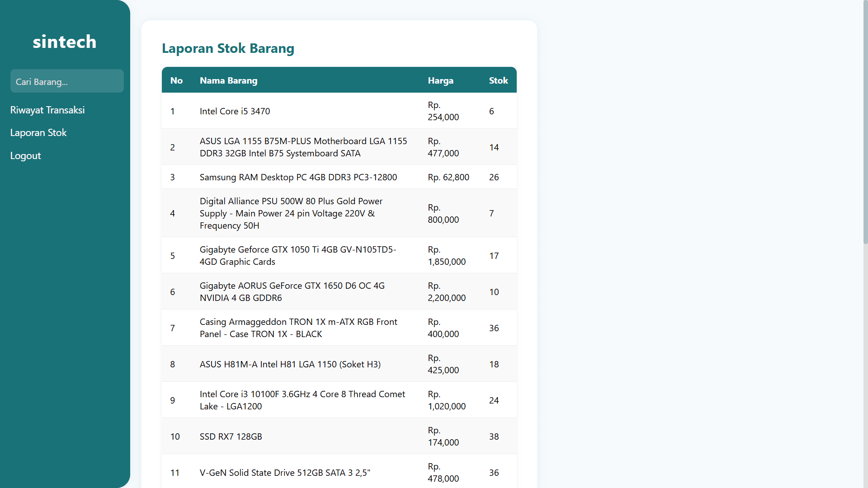Screen dimensions: 868x488
Task: Select Casing Armaggeddon TRON 1X item name
Action: [298, 328]
